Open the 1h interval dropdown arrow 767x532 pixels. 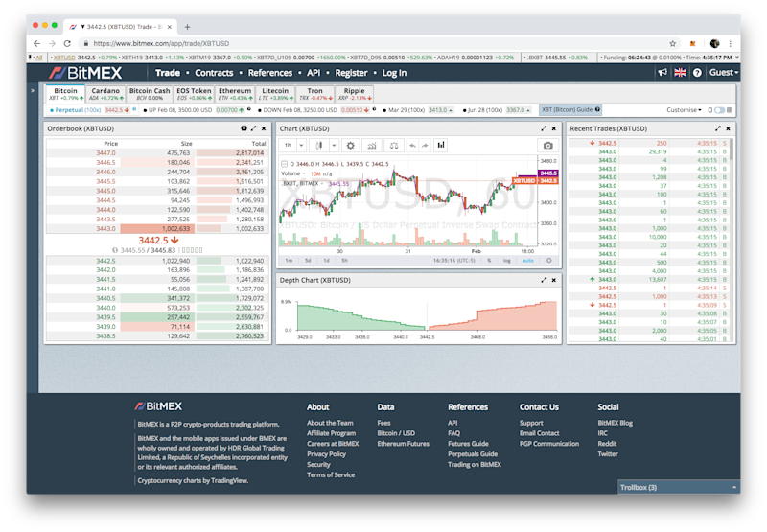tap(301, 146)
